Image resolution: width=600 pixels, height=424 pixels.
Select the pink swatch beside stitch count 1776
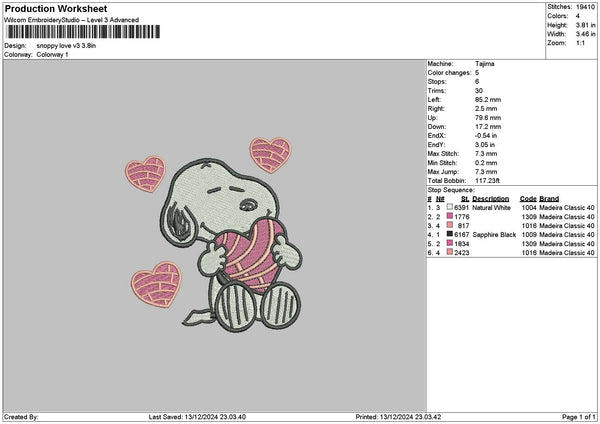point(450,216)
